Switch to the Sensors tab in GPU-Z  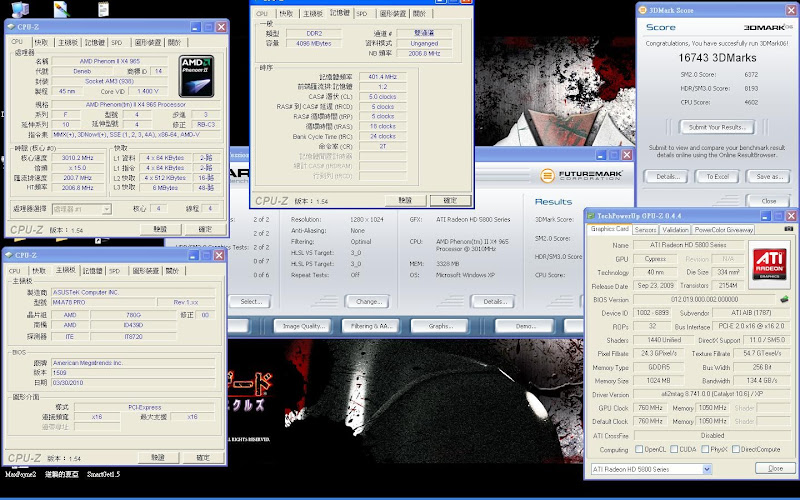point(647,229)
